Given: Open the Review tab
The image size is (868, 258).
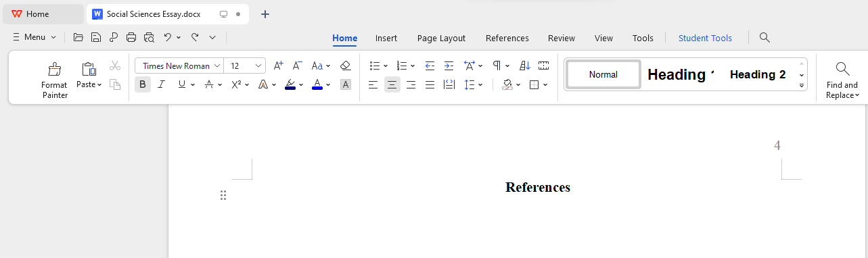Looking at the screenshot, I should (562, 38).
